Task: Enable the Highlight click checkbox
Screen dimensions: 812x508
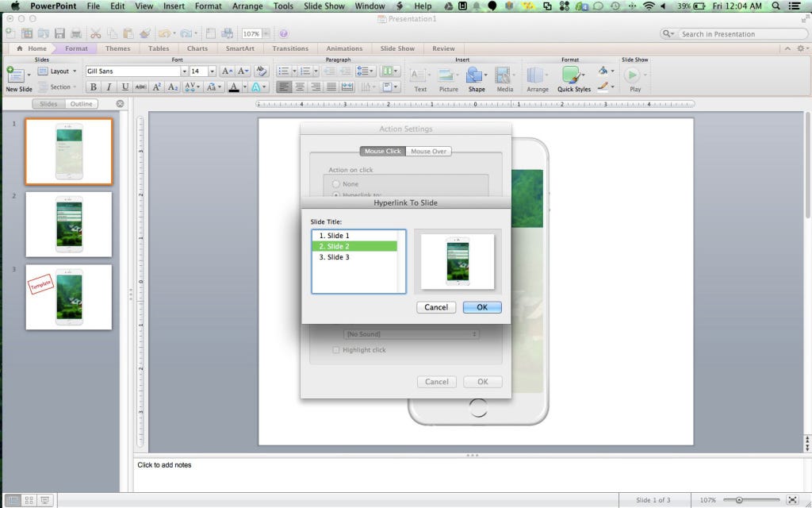Action: coord(336,350)
